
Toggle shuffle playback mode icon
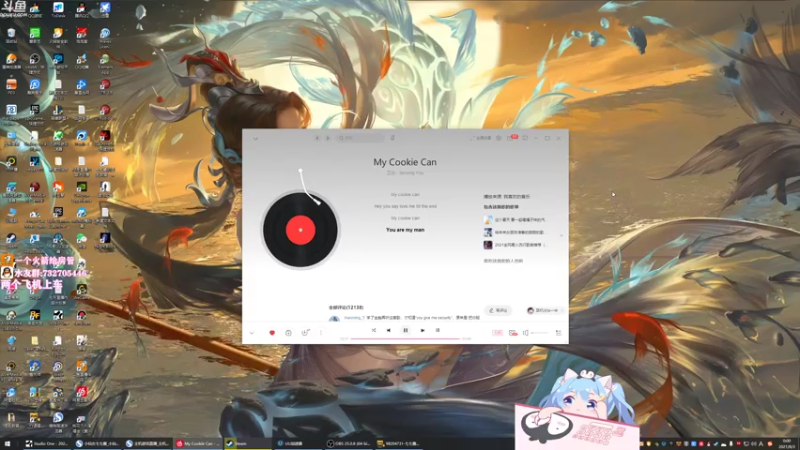coord(373,331)
